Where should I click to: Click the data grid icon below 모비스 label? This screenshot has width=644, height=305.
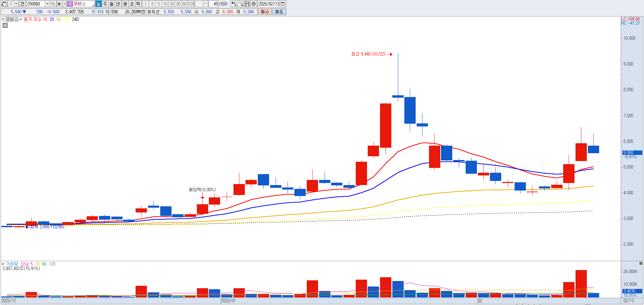(x=5, y=25)
